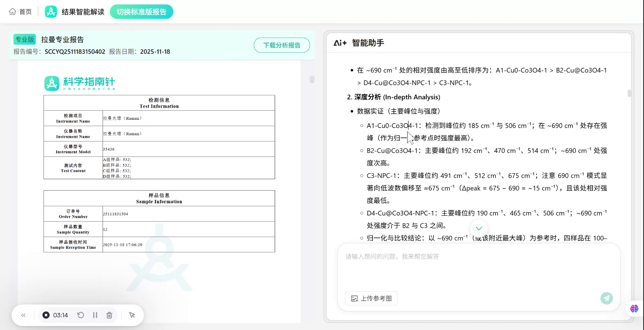
Task: Click the image icon beside 上传参考图
Action: pyautogui.click(x=355, y=298)
